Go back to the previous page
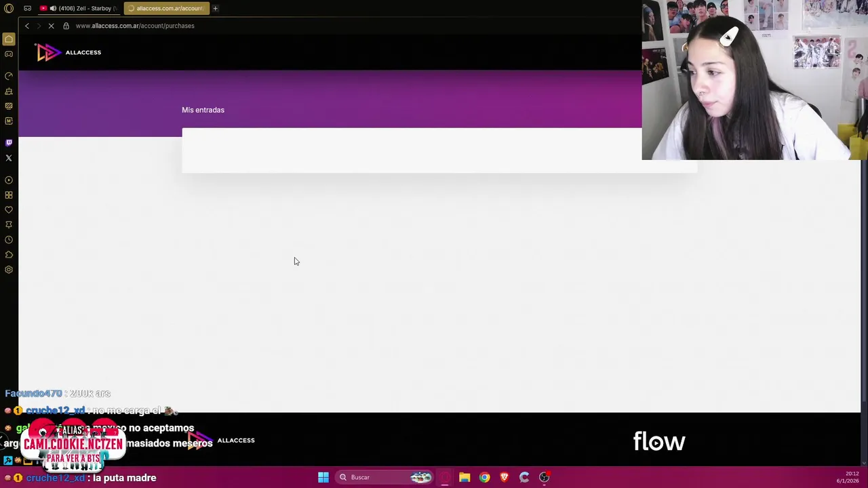 (27, 26)
